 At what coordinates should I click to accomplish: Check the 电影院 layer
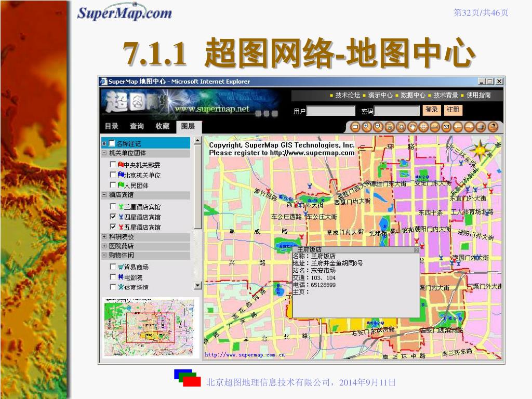tap(113, 277)
